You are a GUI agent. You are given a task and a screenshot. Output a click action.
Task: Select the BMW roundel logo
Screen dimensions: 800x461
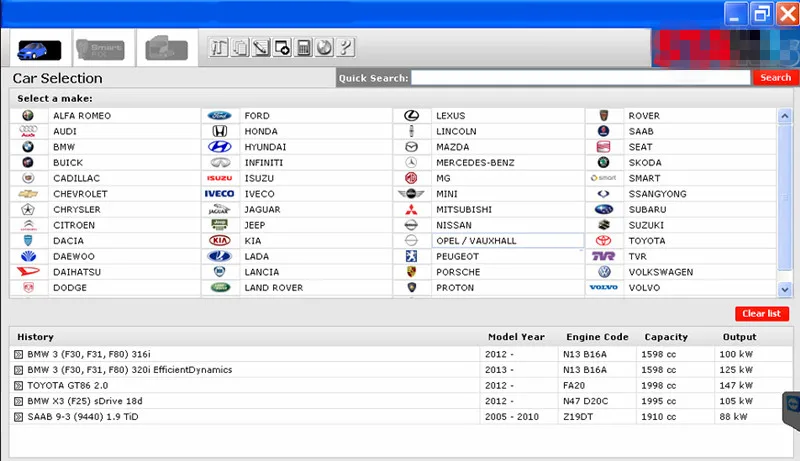(x=28, y=147)
